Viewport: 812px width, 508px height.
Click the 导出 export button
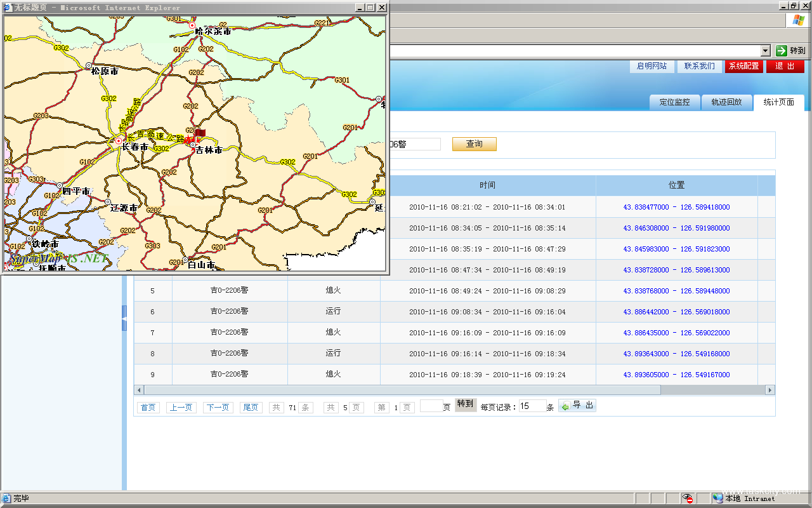[x=577, y=406]
